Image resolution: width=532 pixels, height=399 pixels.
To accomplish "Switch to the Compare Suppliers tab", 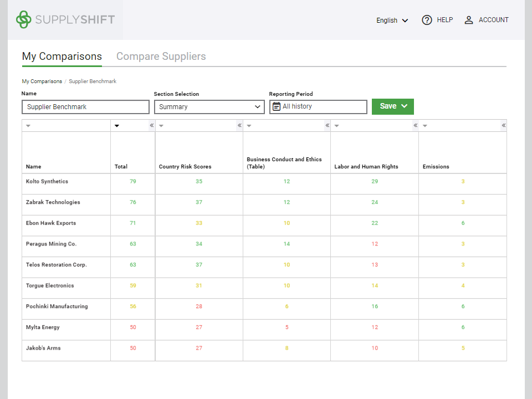I will (x=161, y=57).
